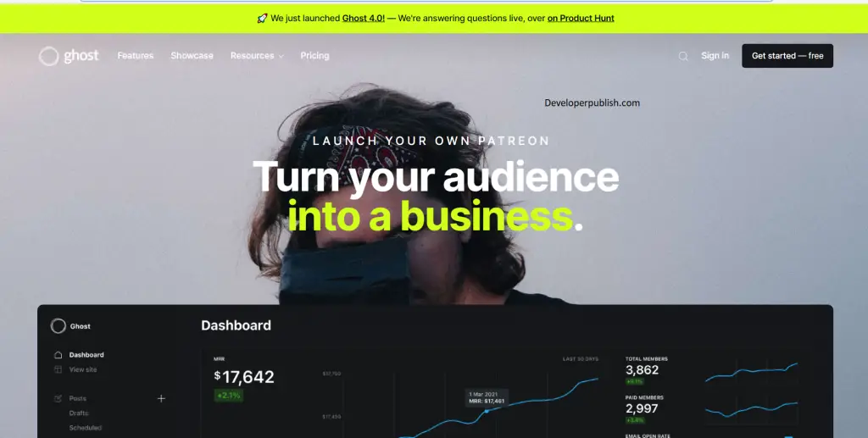Click the Posts pencil icon in sidebar
The image size is (868, 438).
pyautogui.click(x=58, y=398)
